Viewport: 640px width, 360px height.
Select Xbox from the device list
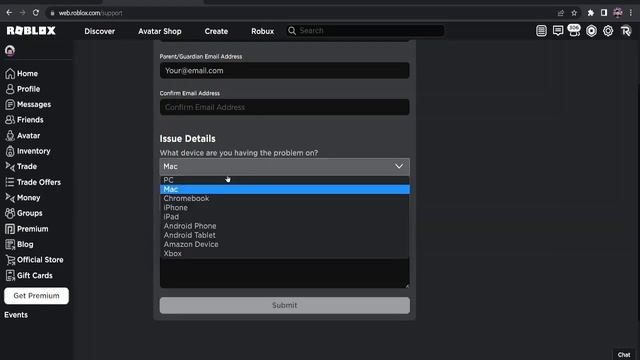point(284,253)
